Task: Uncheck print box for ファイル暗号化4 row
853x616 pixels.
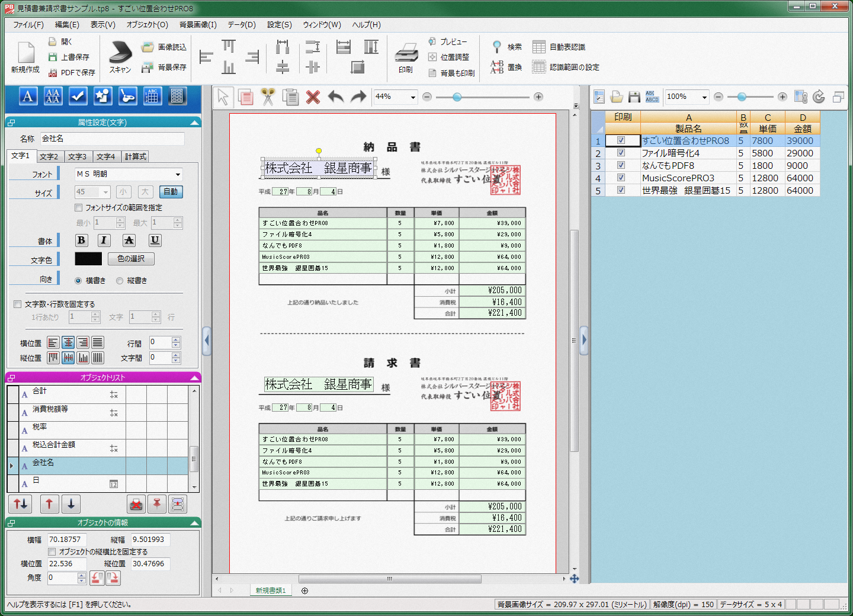Action: coord(621,153)
